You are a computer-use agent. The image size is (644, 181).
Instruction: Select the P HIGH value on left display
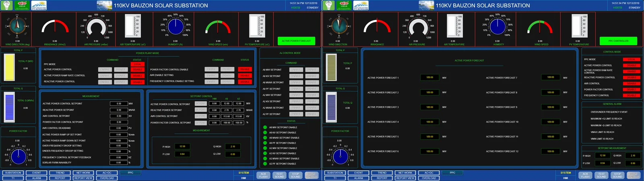click(182, 146)
